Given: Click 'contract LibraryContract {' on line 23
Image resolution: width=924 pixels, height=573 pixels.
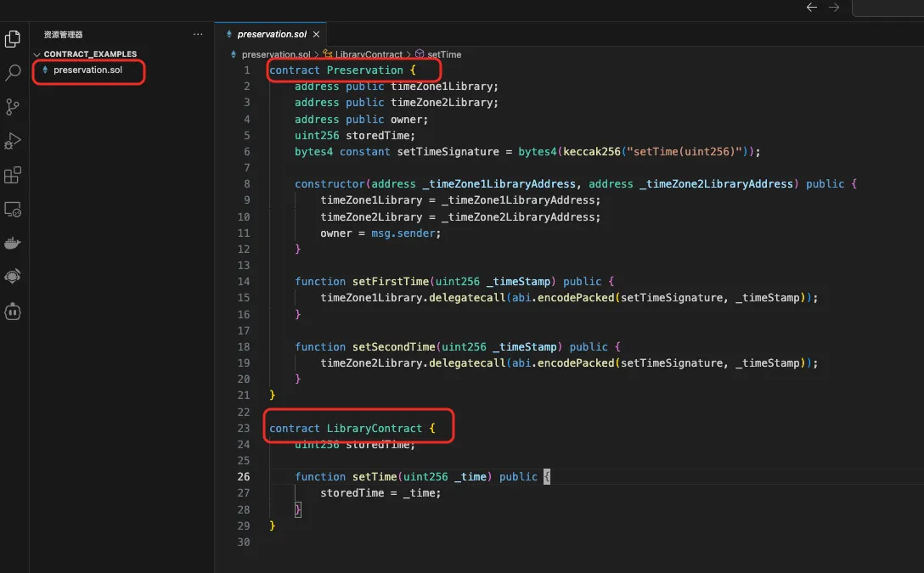Looking at the screenshot, I should (x=352, y=428).
